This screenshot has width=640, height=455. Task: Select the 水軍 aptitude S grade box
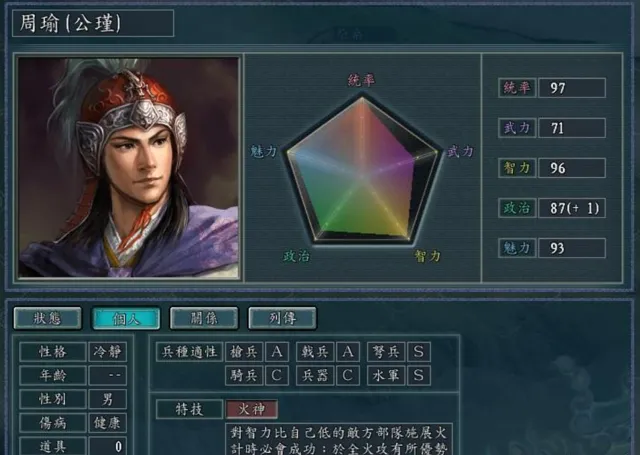(418, 375)
